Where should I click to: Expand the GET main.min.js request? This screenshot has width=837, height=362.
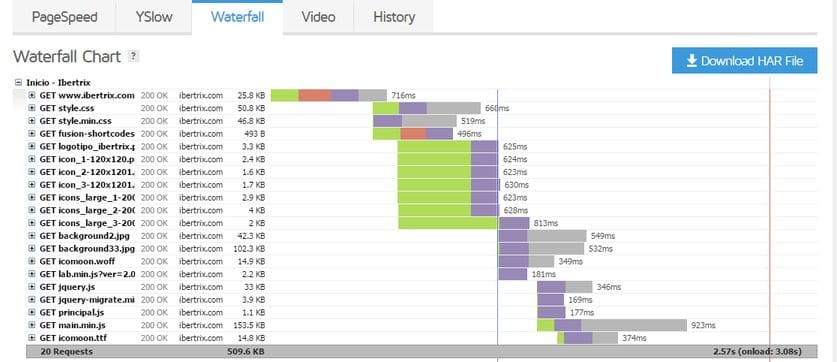31,325
